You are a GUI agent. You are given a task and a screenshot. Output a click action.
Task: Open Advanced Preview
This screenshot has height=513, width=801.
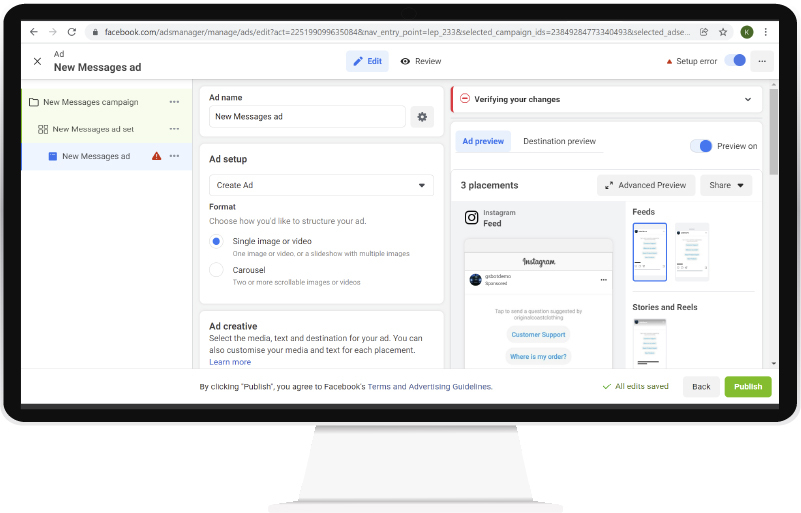(646, 185)
